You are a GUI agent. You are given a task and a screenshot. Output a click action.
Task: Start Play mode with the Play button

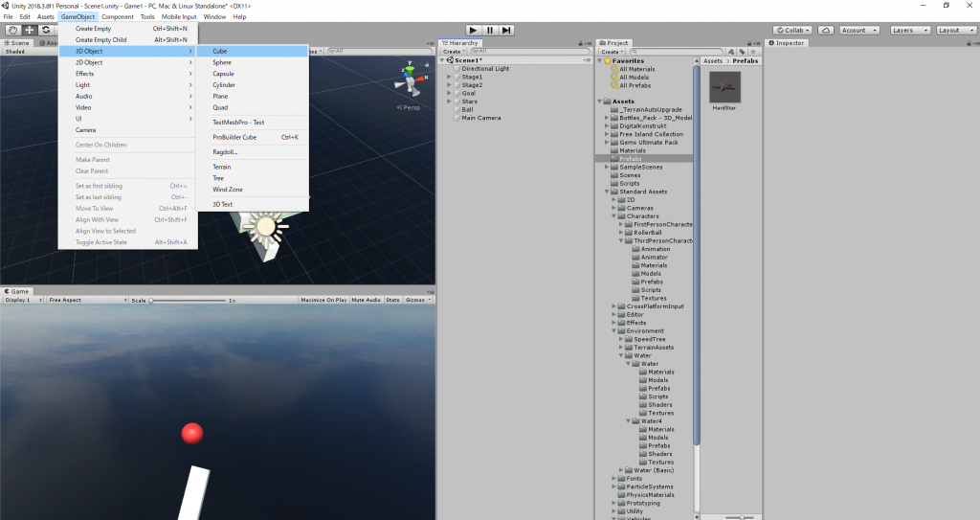(x=473, y=30)
